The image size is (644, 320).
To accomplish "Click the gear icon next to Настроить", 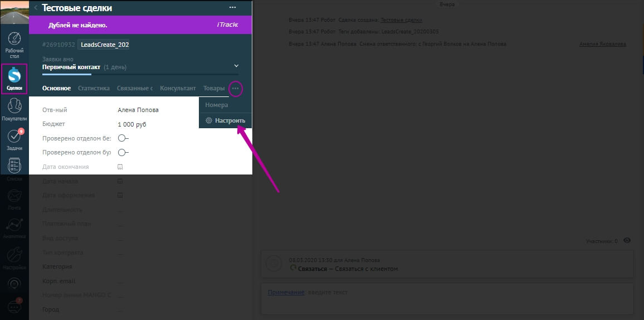I will (x=209, y=120).
